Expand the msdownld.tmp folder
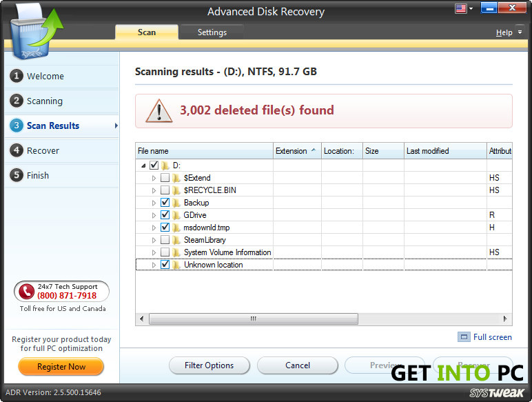The image size is (532, 402). point(154,228)
